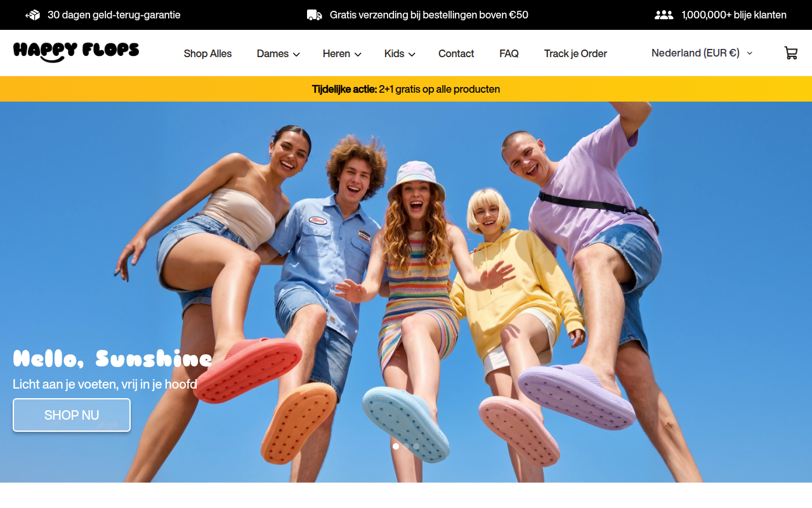Jump to the second hero slide dot
Screen dimensions: 812x508
click(406, 446)
